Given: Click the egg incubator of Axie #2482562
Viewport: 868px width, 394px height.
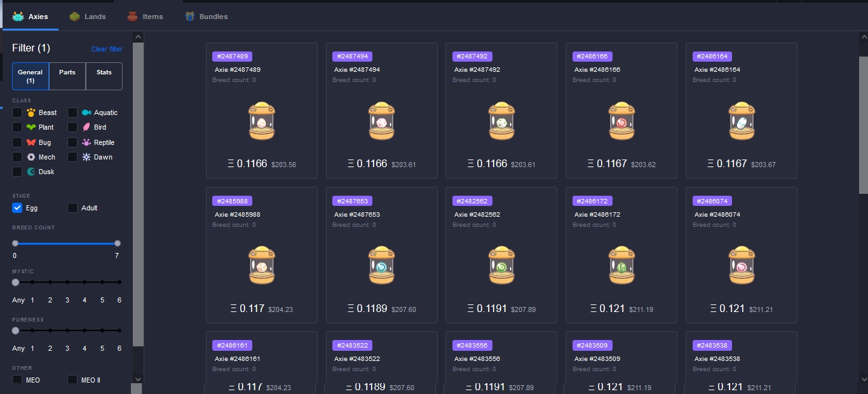Looking at the screenshot, I should click(501, 265).
